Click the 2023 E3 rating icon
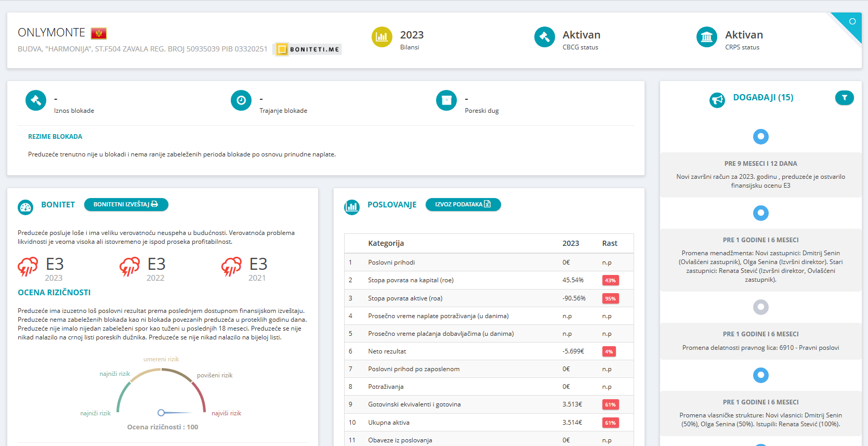This screenshot has width=868, height=446. coord(28,267)
